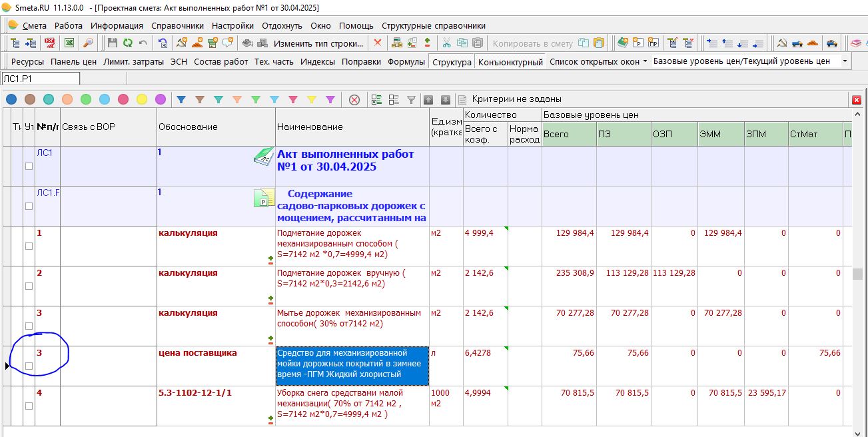Image resolution: width=868 pixels, height=437 pixels.
Task: Tick checkbox in row цена поставщика
Action: (29, 366)
